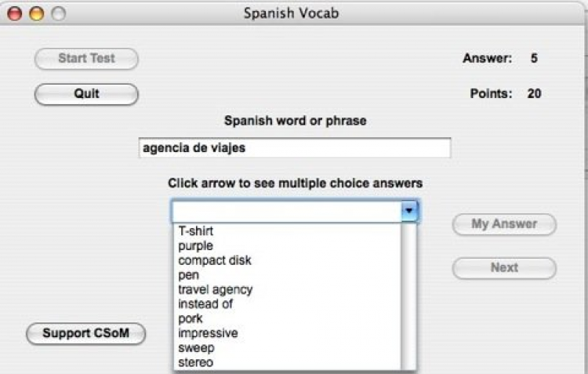Viewport: 588px width, 374px height.
Task: Select 'T-shirt' from the answer list
Action: point(196,231)
